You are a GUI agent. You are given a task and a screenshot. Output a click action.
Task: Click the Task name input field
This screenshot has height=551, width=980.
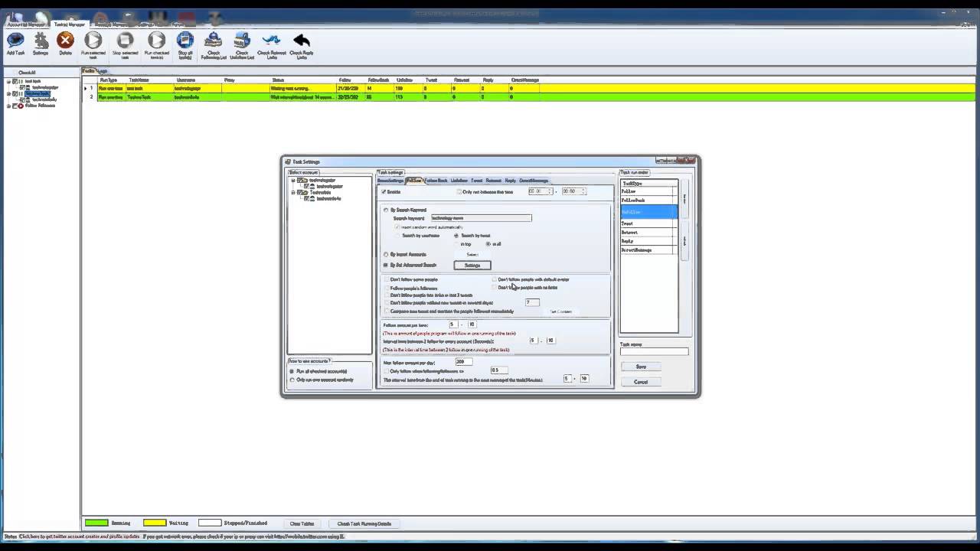pyautogui.click(x=654, y=352)
